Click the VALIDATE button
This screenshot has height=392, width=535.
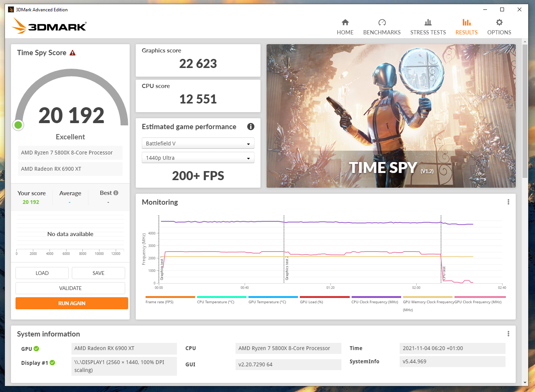click(70, 288)
